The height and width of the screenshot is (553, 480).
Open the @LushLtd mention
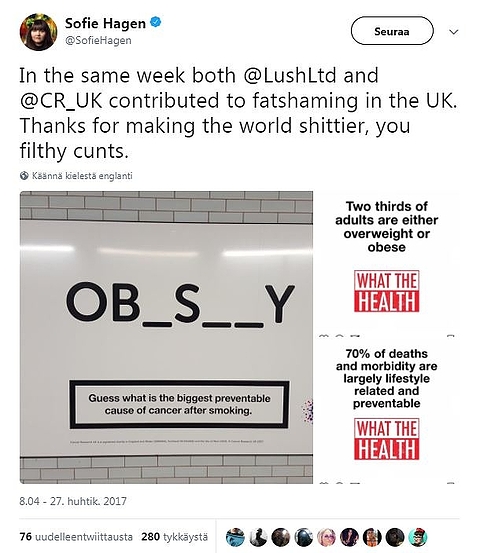point(290,76)
